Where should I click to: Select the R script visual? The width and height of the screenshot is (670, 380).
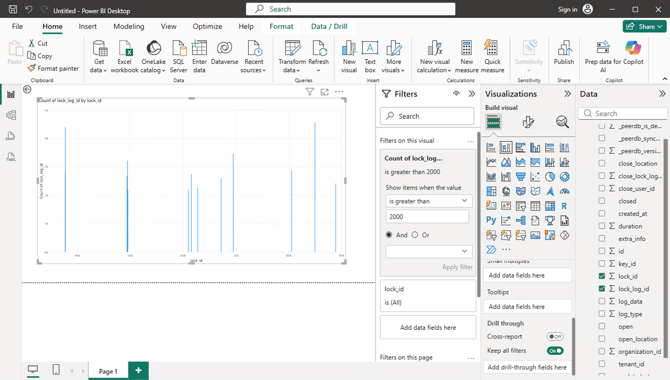(564, 206)
